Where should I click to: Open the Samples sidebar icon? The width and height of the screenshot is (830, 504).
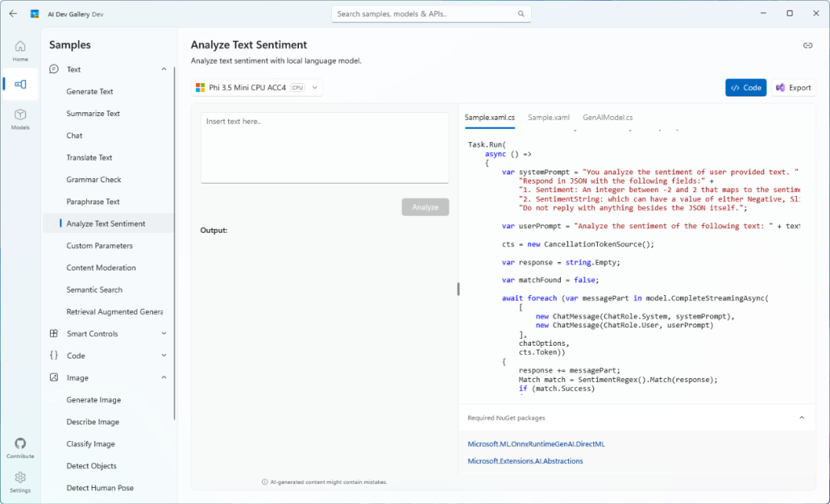coord(20,85)
